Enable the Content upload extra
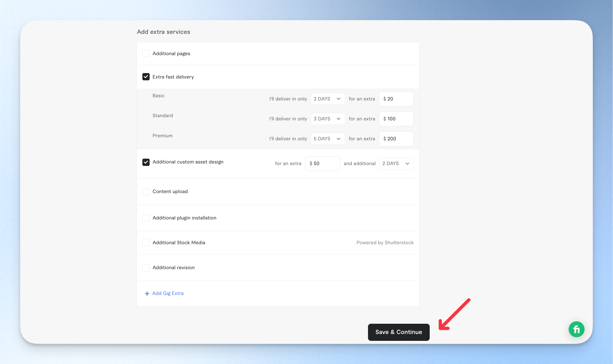This screenshot has width=613, height=364. pos(146,192)
